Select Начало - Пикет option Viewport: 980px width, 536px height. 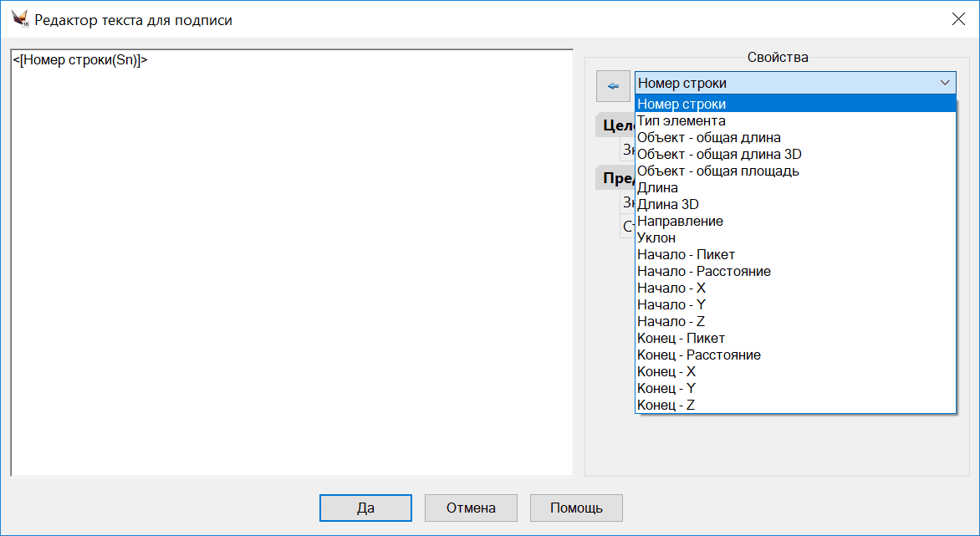(x=686, y=255)
